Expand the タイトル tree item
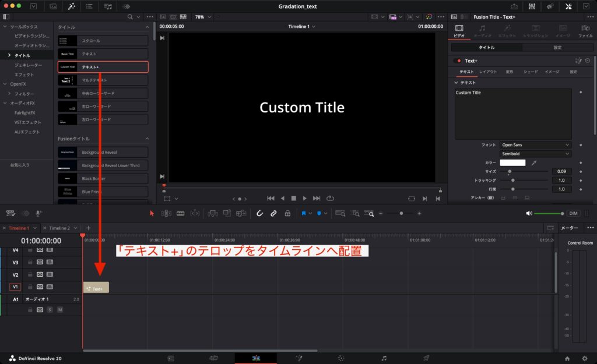597x364 pixels. click(x=9, y=55)
